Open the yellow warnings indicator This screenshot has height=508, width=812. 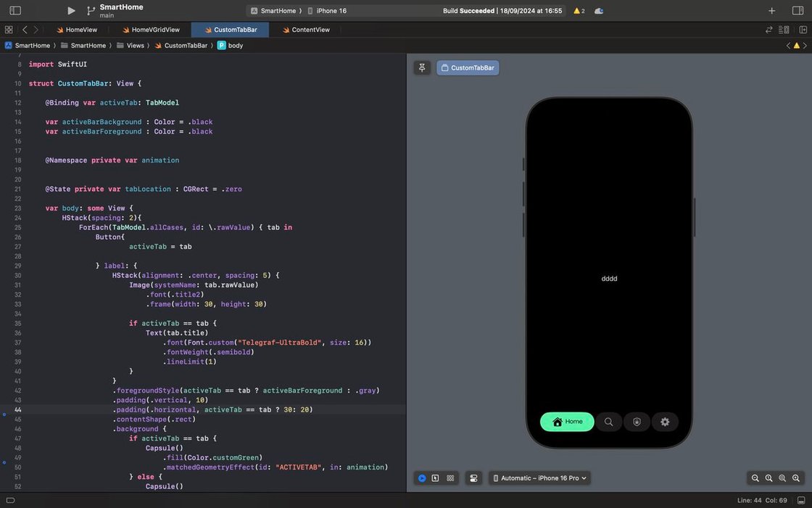(579, 10)
